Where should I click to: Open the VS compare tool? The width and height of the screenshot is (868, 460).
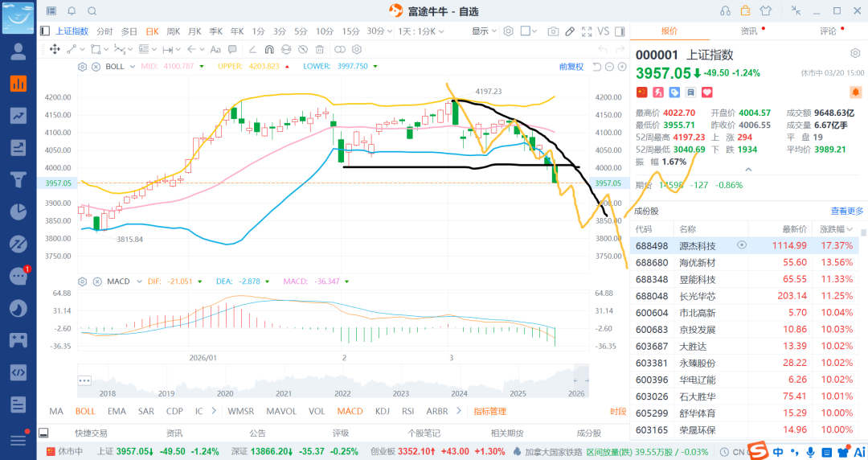pyautogui.click(x=604, y=31)
